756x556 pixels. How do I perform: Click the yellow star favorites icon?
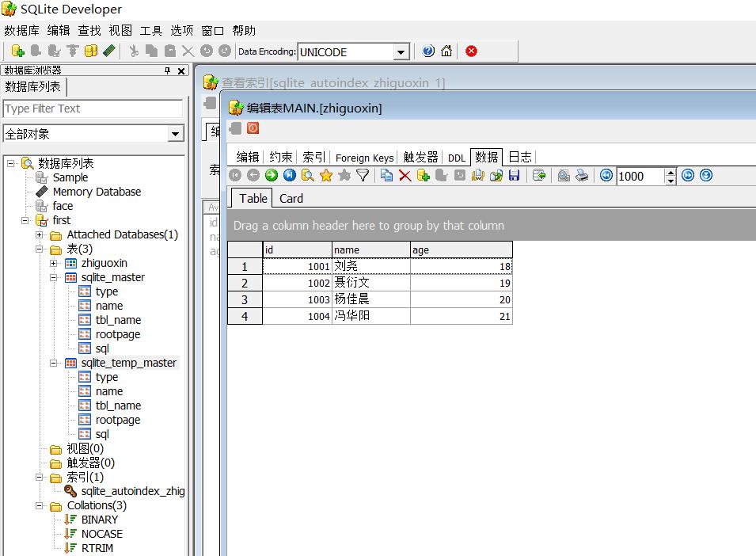click(x=326, y=176)
